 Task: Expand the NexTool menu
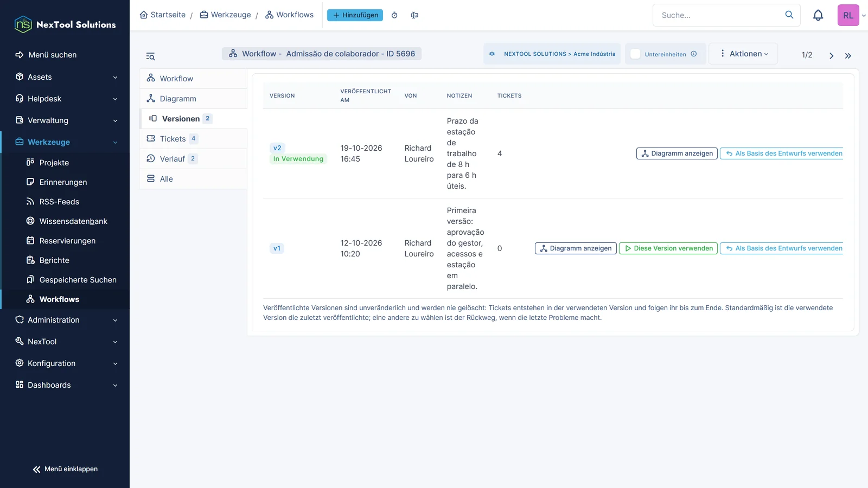(65, 342)
